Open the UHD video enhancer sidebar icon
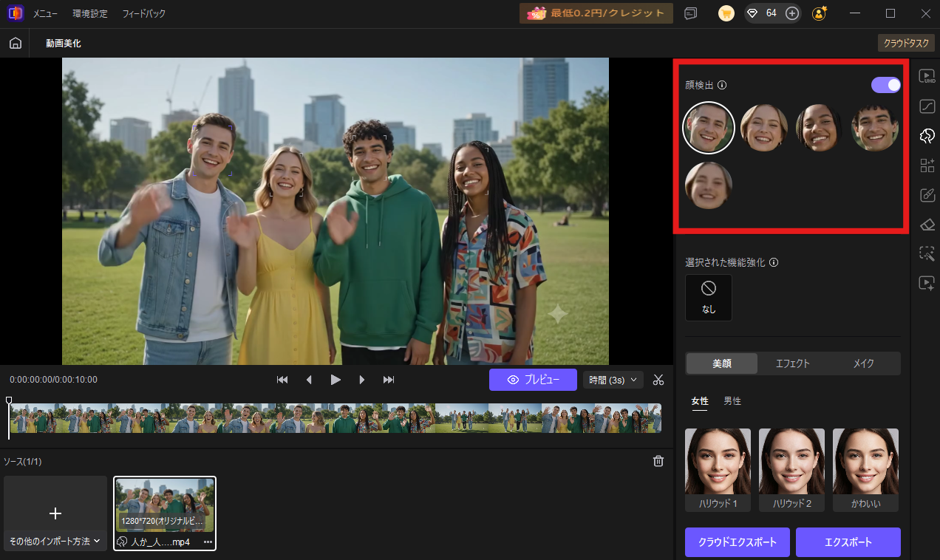The width and height of the screenshot is (940, 560). (927, 76)
